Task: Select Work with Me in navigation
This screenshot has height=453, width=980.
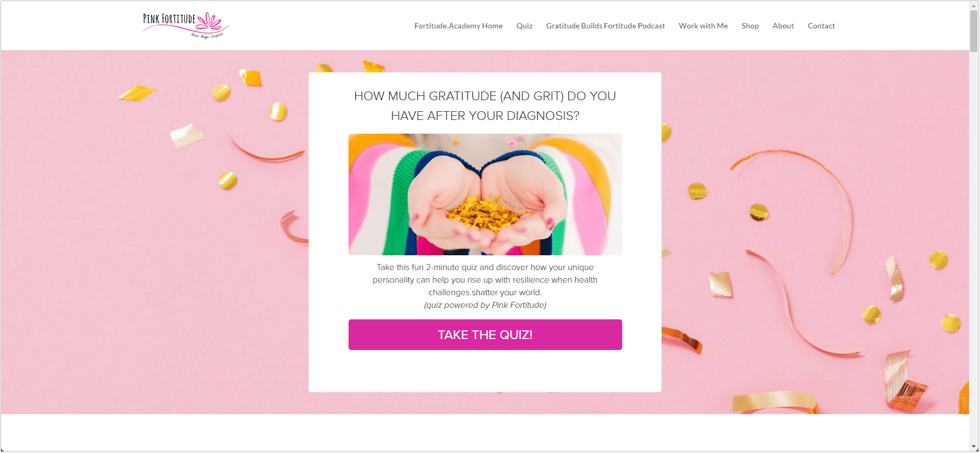Action: pyautogui.click(x=703, y=26)
